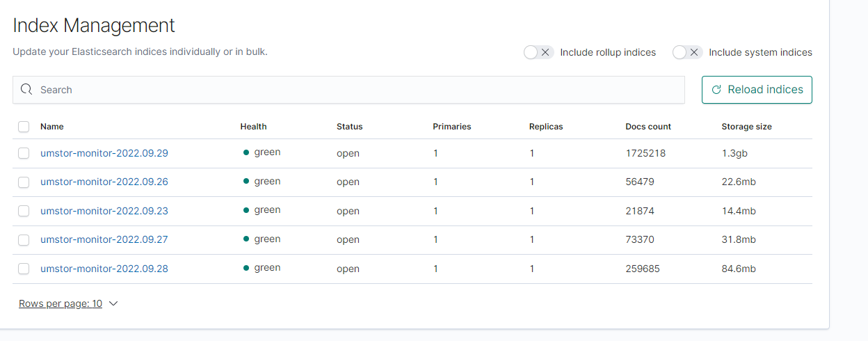Click the chevron next to Rows per page
This screenshot has height=341, width=868.
pos(113,303)
